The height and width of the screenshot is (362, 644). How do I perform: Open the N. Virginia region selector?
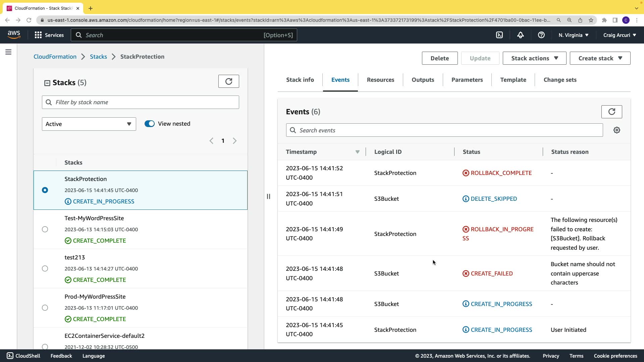[x=573, y=35]
